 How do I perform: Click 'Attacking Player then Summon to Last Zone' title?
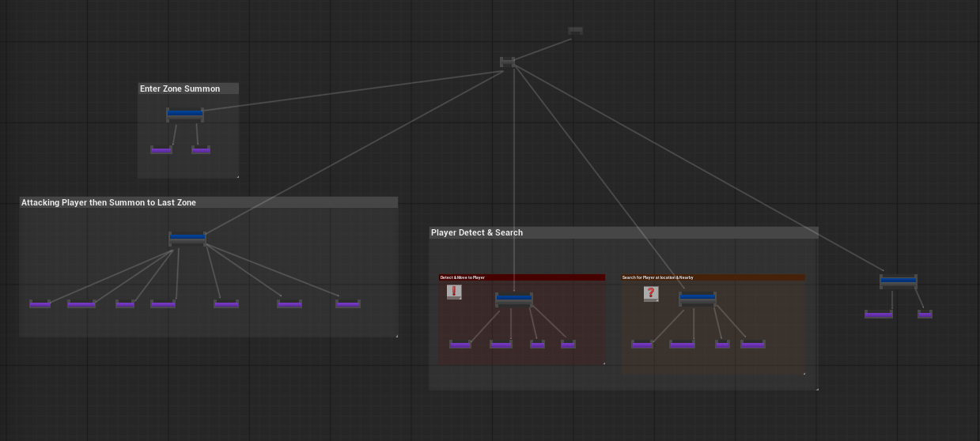tap(108, 202)
